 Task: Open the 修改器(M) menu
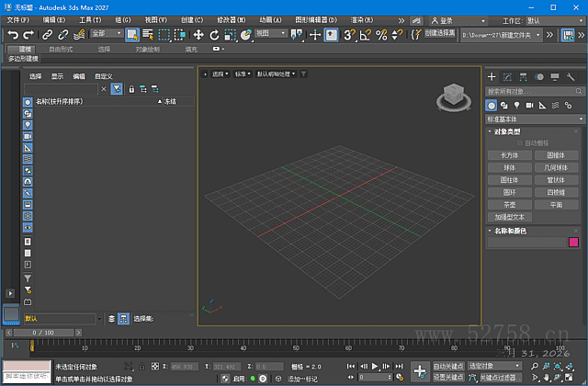point(231,20)
